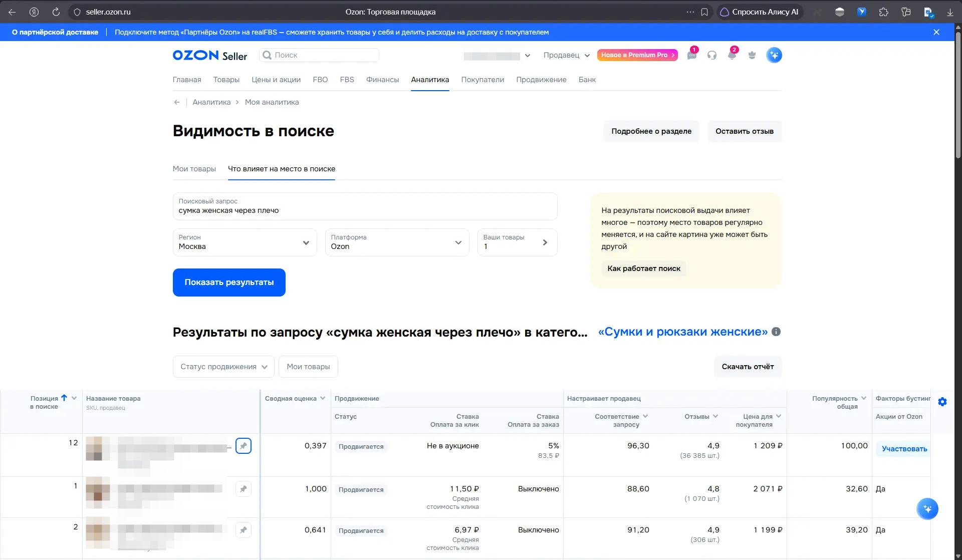962x560 pixels.
Task: Open the 'Сводная оценка' column menu
Action: [323, 398]
